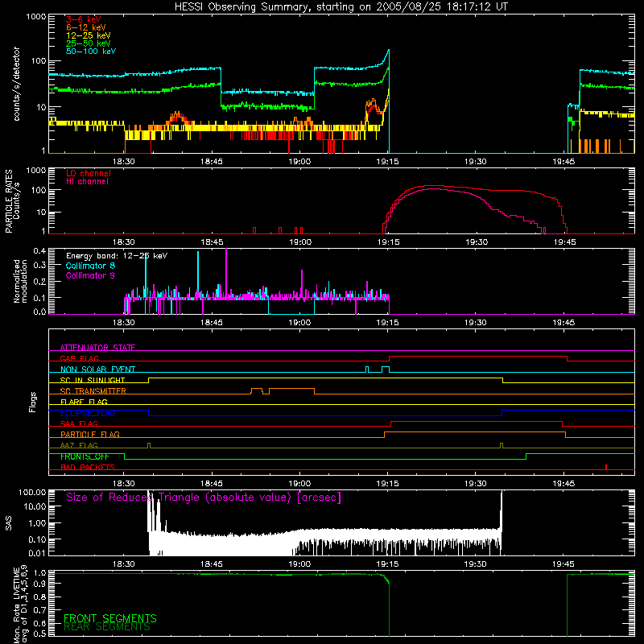Image resolution: width=644 pixels, height=644 pixels.
Task: Select the ATTENUATOR STATE flag label
Action: tap(97, 348)
